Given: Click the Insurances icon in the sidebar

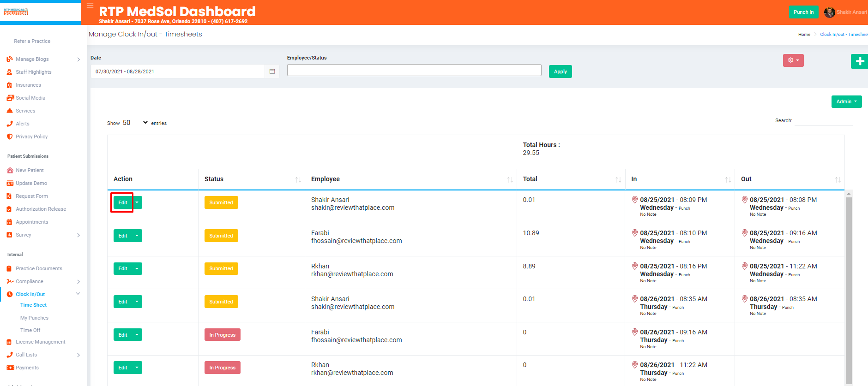Looking at the screenshot, I should (10, 85).
